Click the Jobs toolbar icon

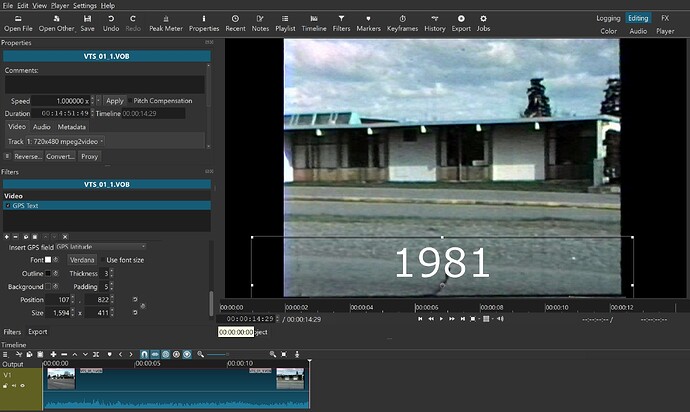point(483,23)
